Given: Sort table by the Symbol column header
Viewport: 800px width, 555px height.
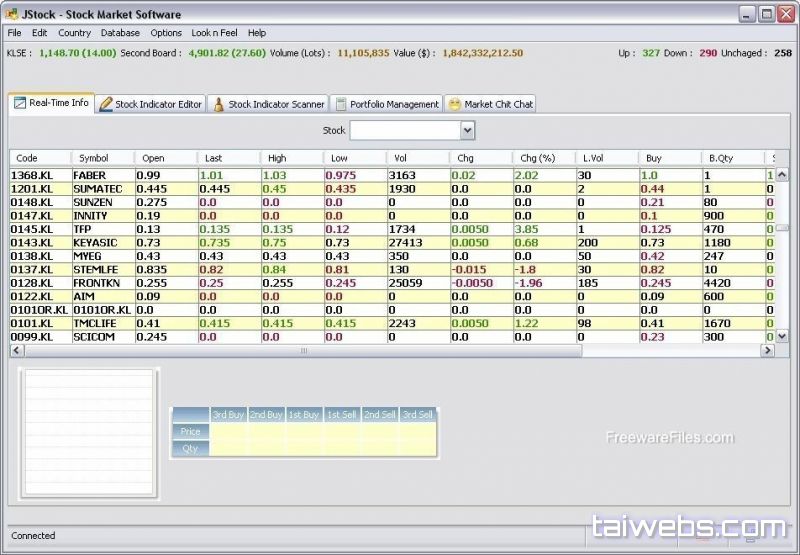Looking at the screenshot, I should point(94,158).
